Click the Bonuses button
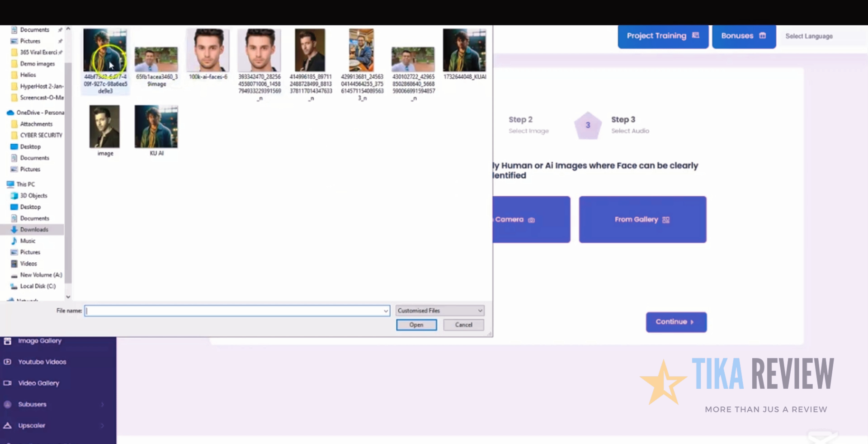The image size is (868, 444). pyautogui.click(x=744, y=36)
